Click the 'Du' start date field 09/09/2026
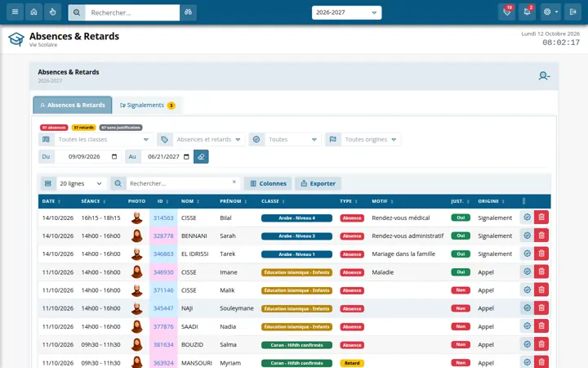 tap(87, 156)
